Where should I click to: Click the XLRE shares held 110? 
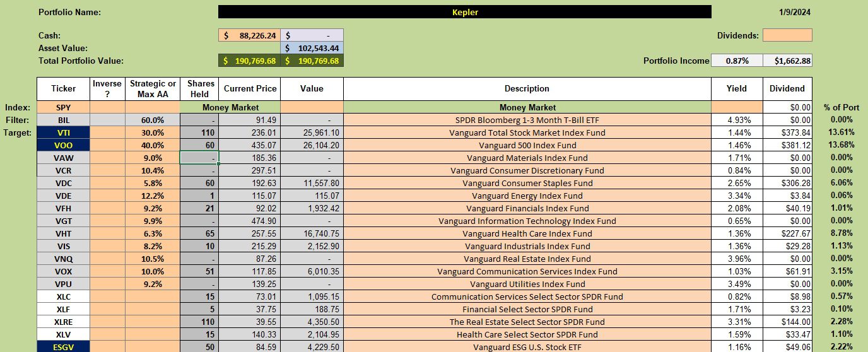pyautogui.click(x=199, y=322)
